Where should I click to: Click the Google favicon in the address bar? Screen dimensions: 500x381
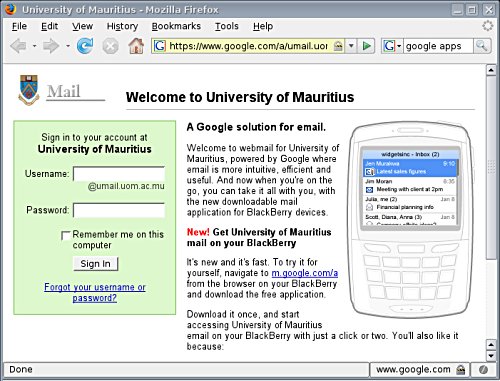click(x=160, y=46)
